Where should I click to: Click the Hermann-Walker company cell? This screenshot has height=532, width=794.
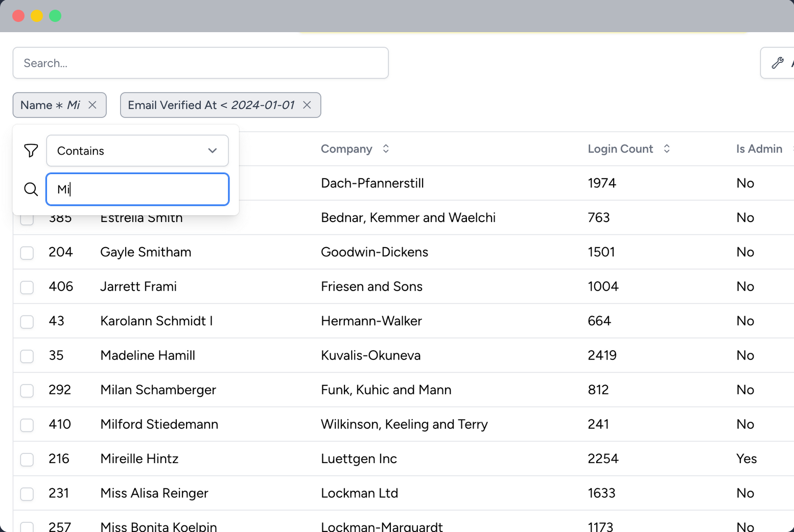click(371, 321)
